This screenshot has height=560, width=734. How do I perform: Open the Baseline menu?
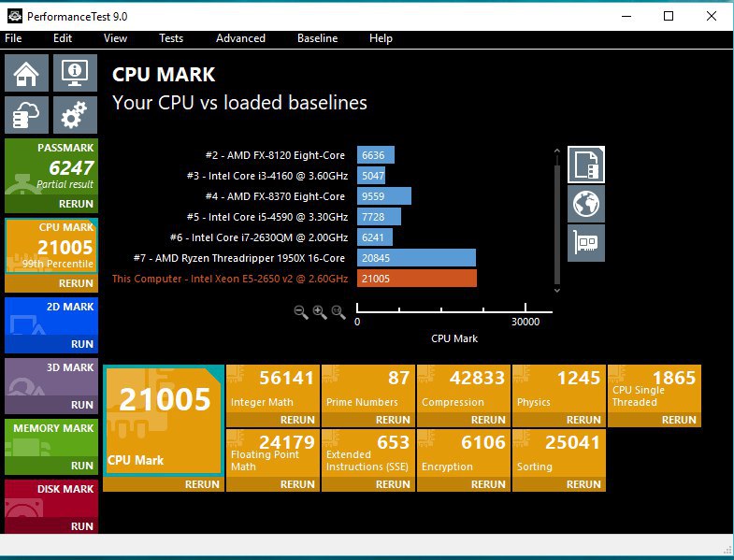[317, 38]
